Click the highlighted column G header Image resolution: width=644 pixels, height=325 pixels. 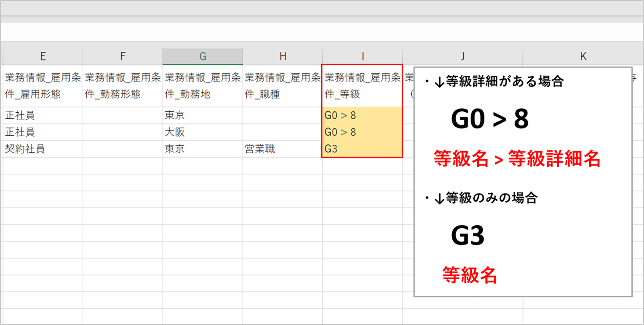[x=203, y=56]
